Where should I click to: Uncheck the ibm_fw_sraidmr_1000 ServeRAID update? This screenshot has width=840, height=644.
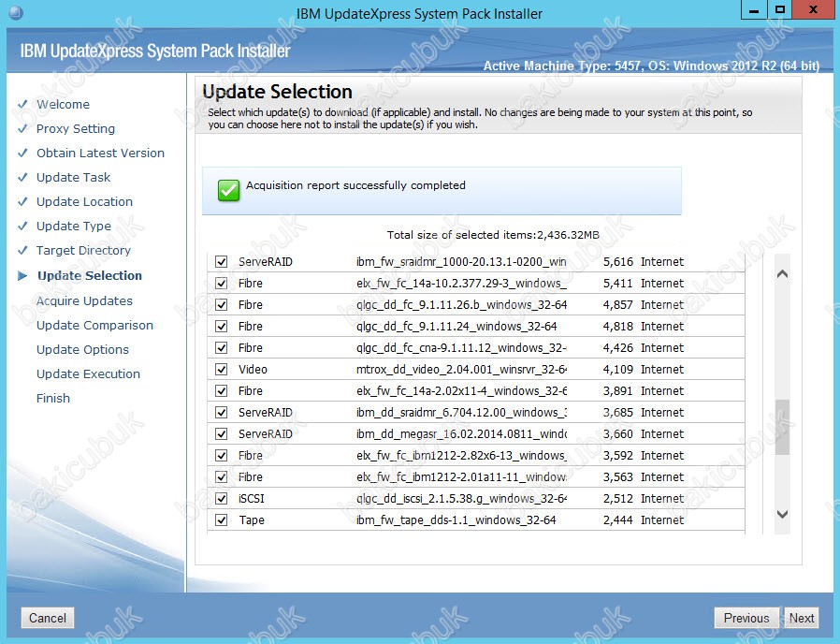222,262
